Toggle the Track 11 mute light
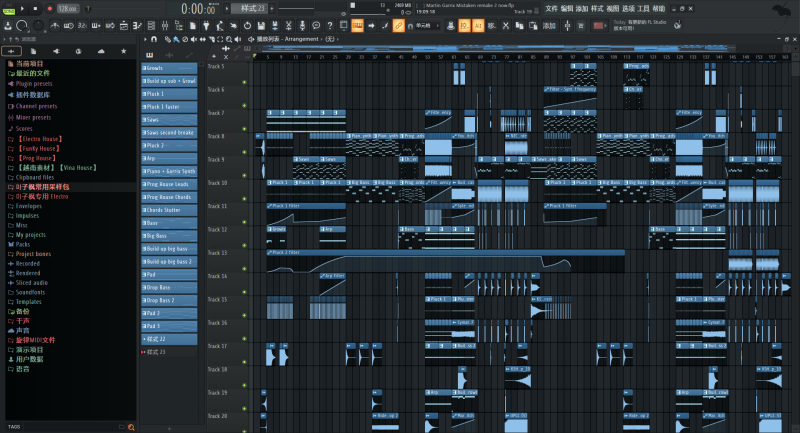The height and width of the screenshot is (433, 800). tap(244, 222)
